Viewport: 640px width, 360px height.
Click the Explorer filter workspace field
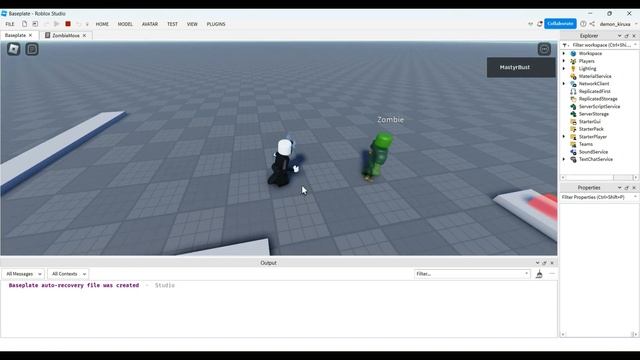[601, 45]
